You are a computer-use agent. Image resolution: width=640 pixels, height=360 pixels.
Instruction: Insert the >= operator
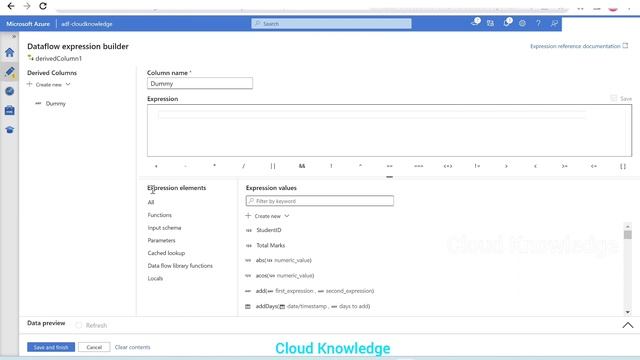[564, 166]
